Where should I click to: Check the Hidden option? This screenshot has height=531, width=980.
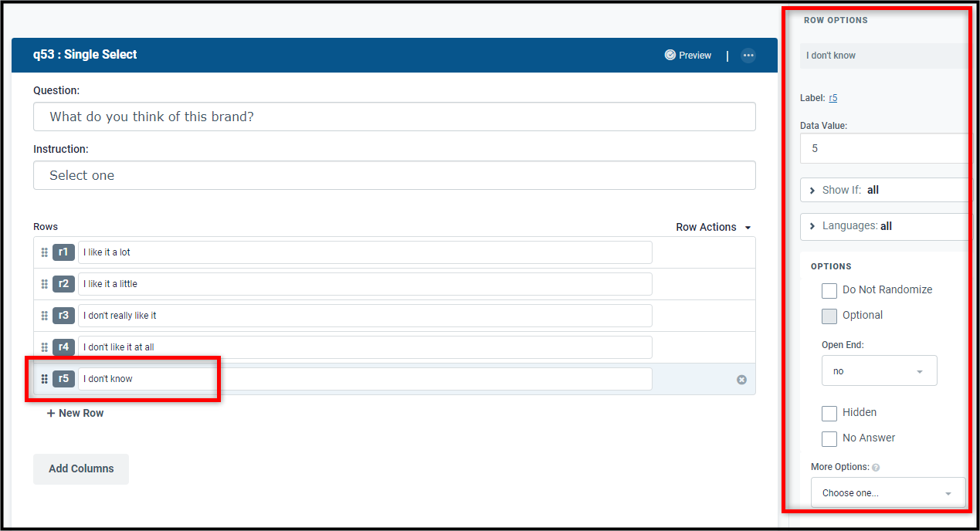coord(829,414)
